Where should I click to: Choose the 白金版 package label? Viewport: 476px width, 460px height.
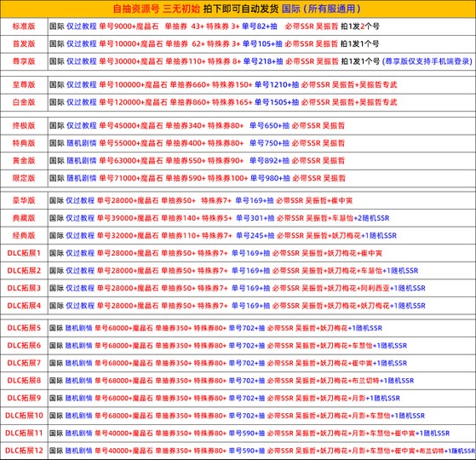(24, 102)
